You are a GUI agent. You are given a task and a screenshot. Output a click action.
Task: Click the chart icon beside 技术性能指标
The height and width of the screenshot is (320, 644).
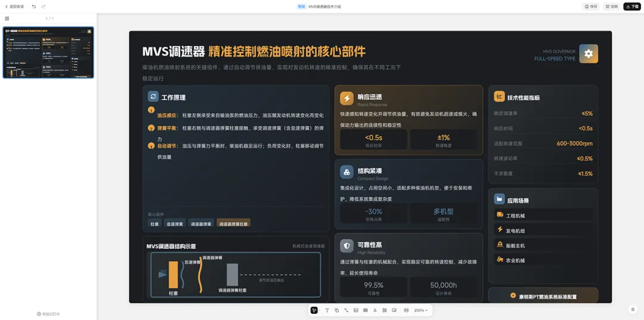(499, 97)
